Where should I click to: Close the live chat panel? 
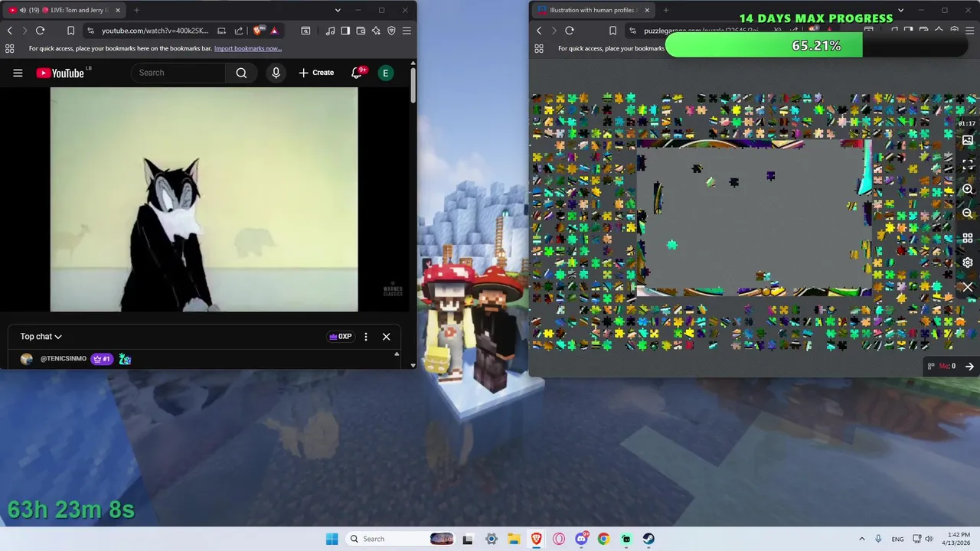pyautogui.click(x=386, y=337)
